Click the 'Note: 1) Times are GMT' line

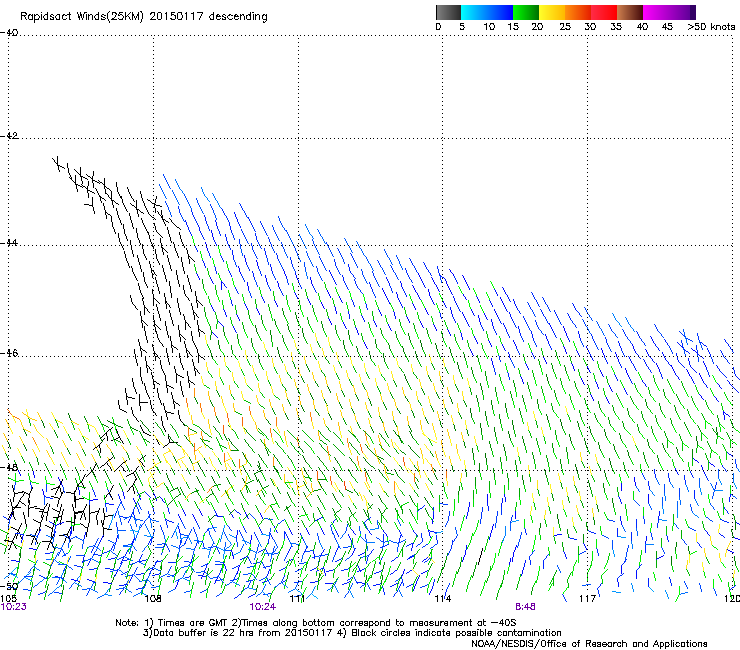coord(316,623)
